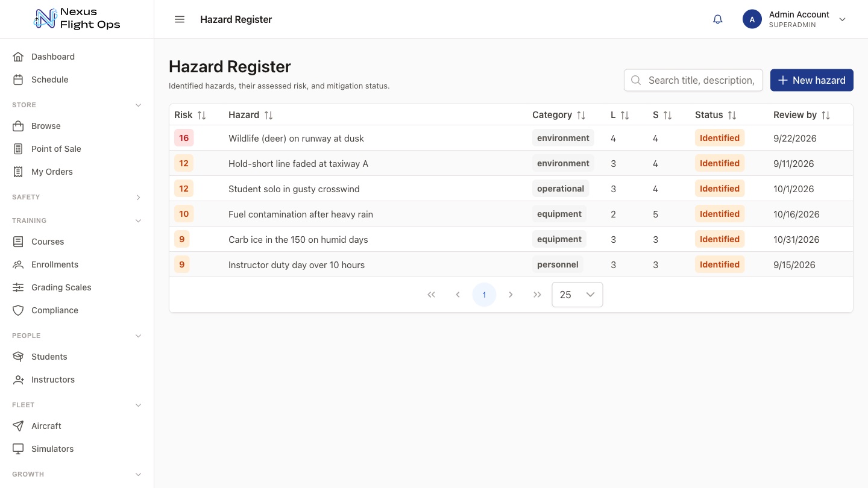
Task: Open Enrollments in the sidebar
Action: click(x=77, y=264)
